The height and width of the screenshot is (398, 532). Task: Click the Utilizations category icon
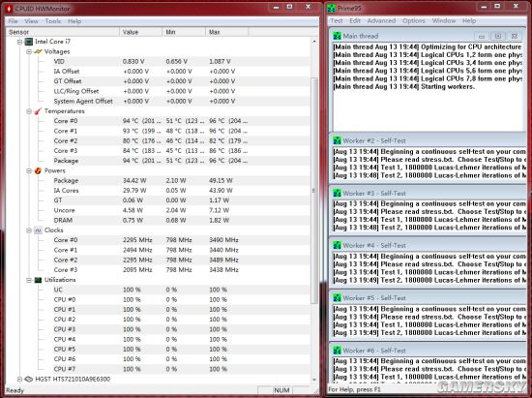(38, 280)
